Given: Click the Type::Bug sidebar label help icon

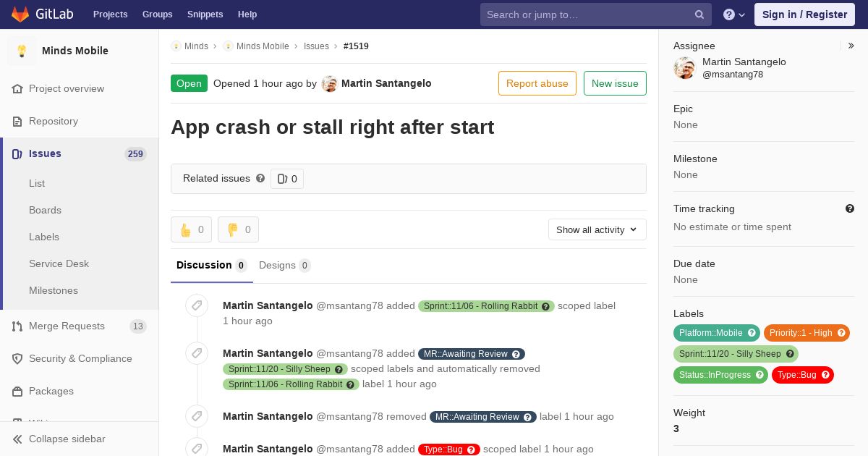Looking at the screenshot, I should point(825,375).
